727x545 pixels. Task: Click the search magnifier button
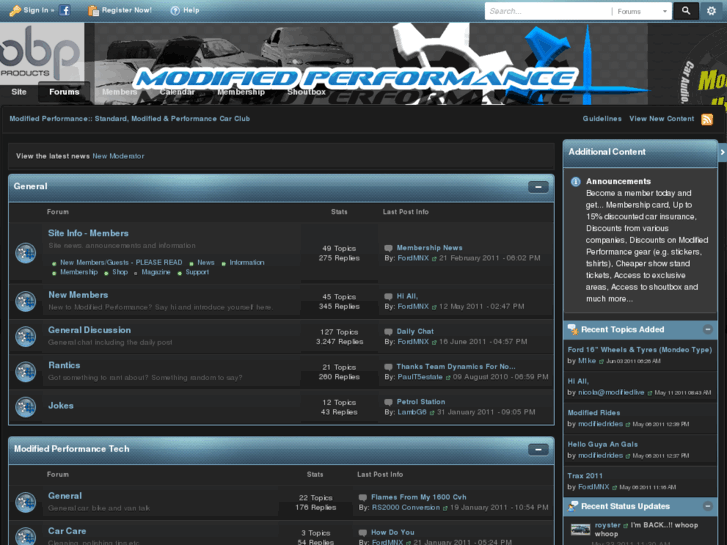pos(686,11)
